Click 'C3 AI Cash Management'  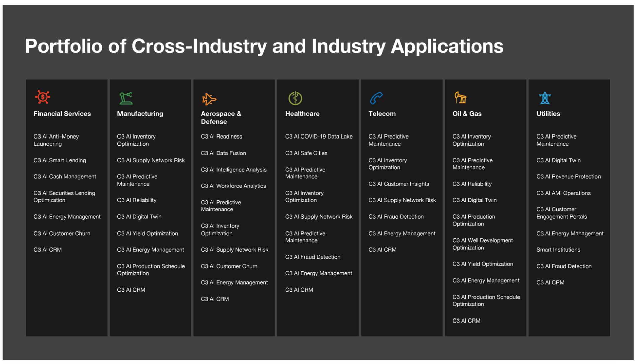click(x=65, y=177)
